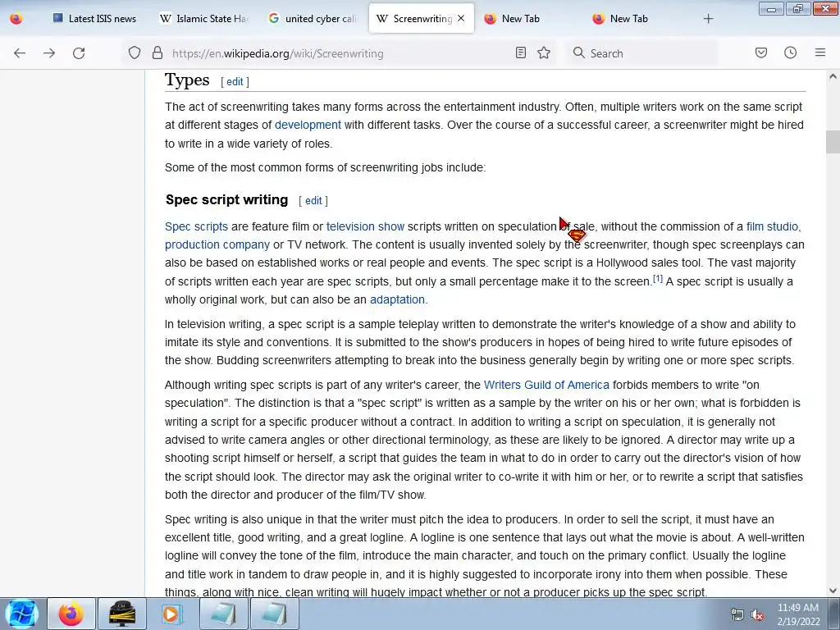Click the taskbar clock showing 11:49 AM
This screenshot has width=840, height=630.
(x=798, y=614)
